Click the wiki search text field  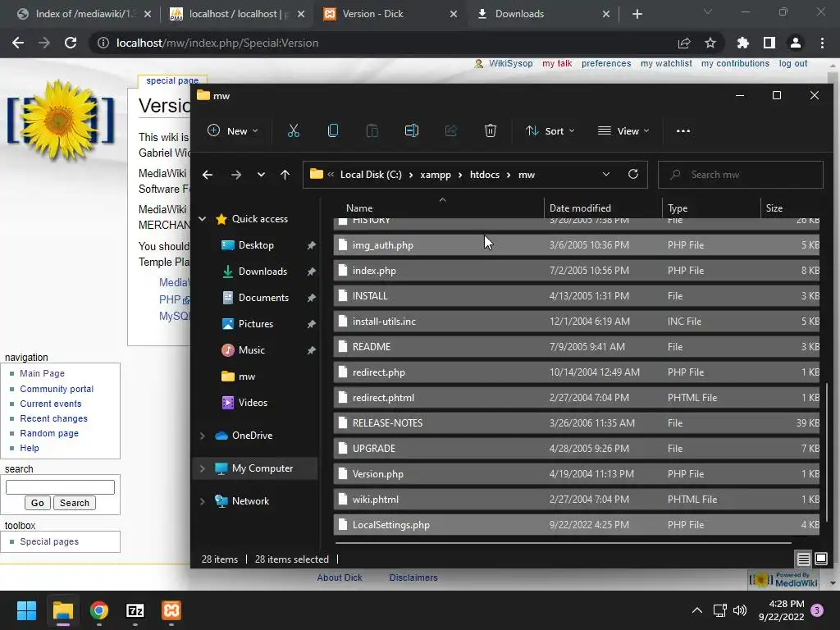tap(60, 487)
